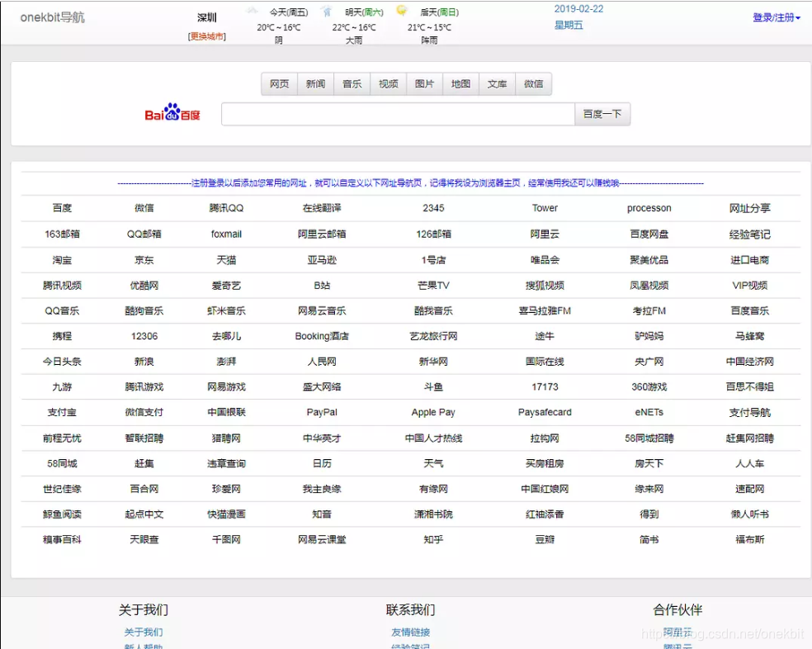Open the 百度网盘 link
812x649 pixels.
(649, 234)
